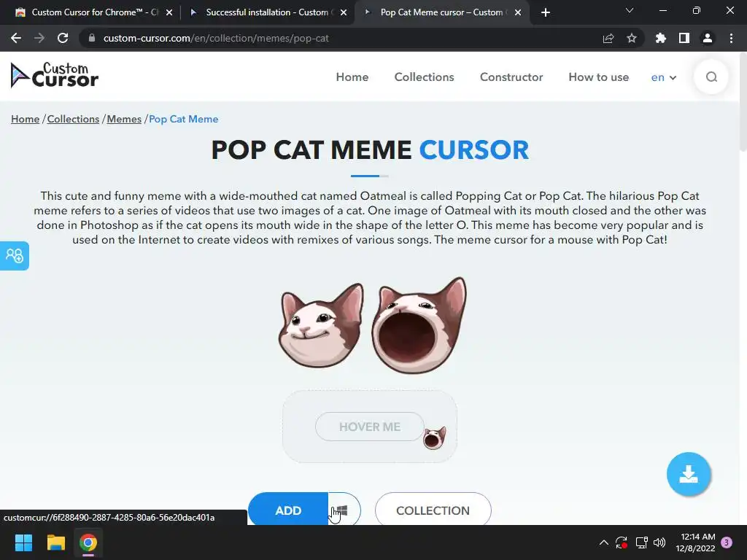Select the Pop Cat Meme cursor tab
Screen dimensions: 747x560
pos(443,12)
